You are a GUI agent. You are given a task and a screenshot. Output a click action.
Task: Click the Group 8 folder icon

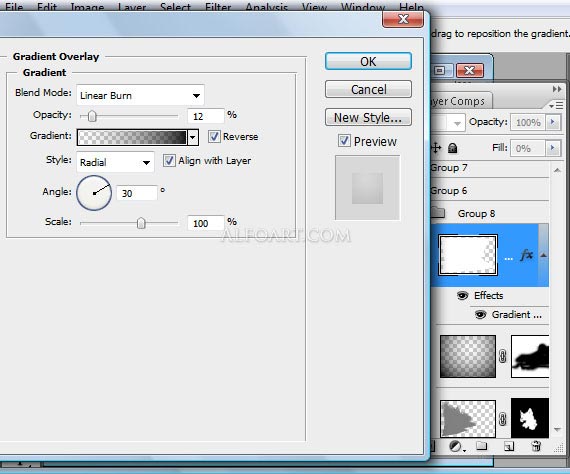point(438,212)
